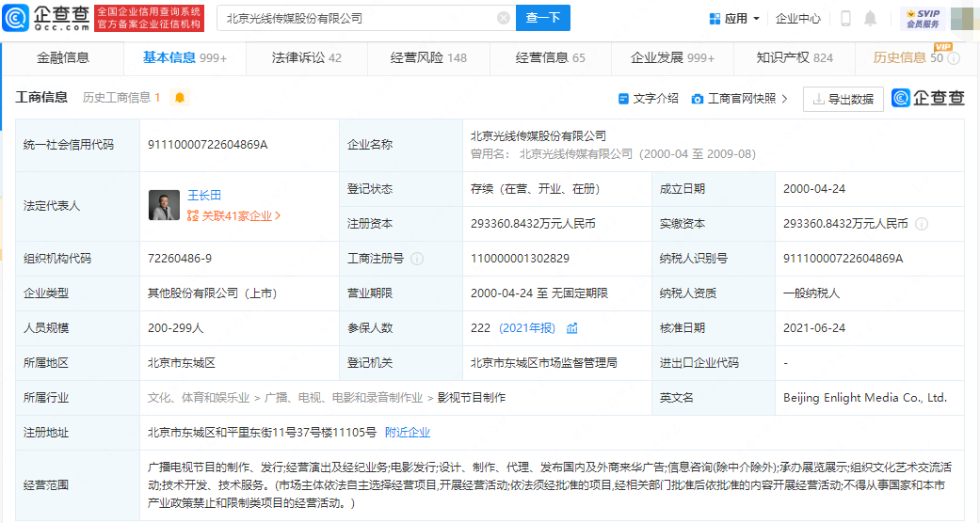Click info icon beside 历史信息 tab
The width and height of the screenshot is (980, 523).
(954, 58)
